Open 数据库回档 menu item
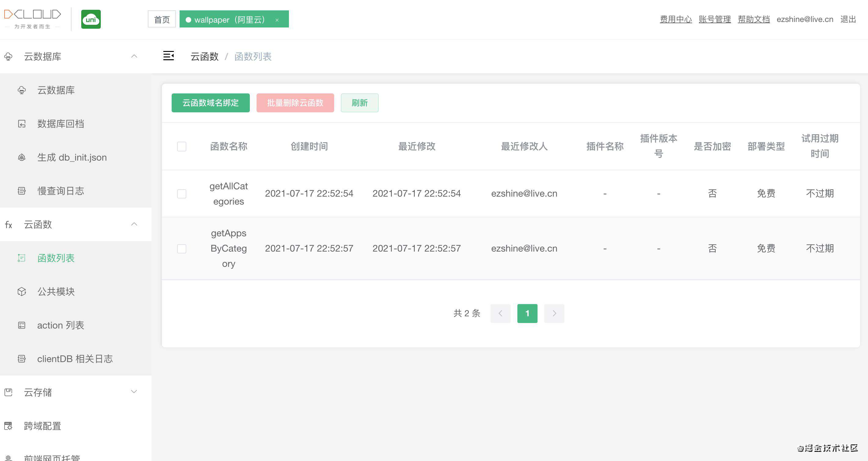The height and width of the screenshot is (461, 868). point(75,124)
